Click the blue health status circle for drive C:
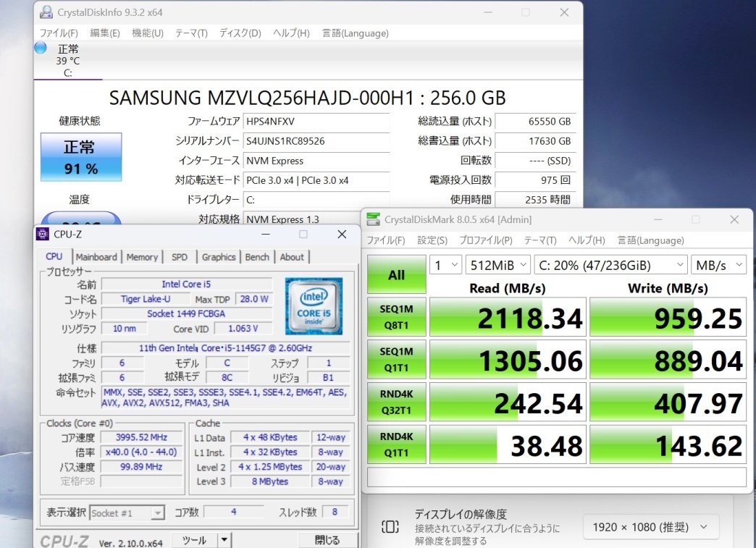The height and width of the screenshot is (548, 756). (41, 48)
